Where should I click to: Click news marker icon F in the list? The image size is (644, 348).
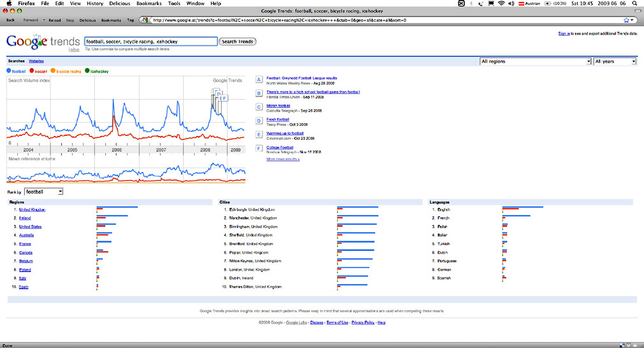[x=259, y=149]
